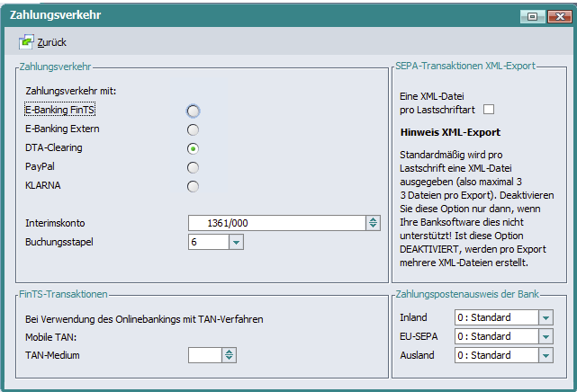Click the Zurück back arrow icon
This screenshot has width=577, height=392.
coord(26,41)
